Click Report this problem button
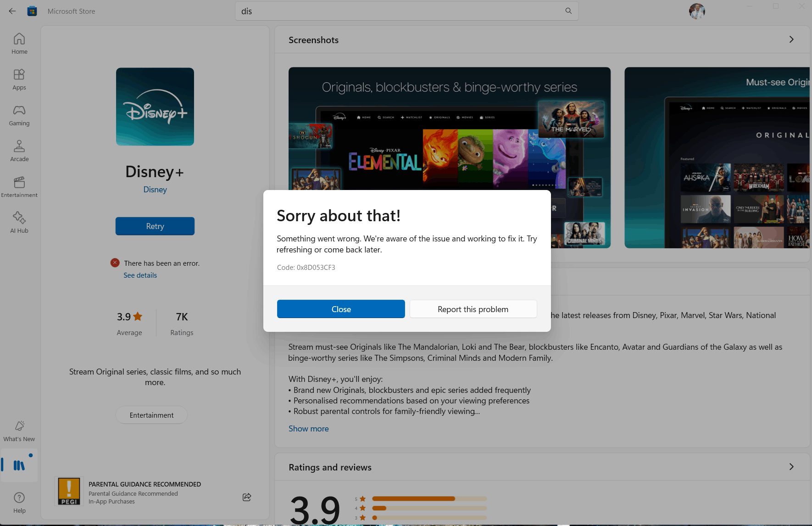The image size is (812, 526). [473, 309]
